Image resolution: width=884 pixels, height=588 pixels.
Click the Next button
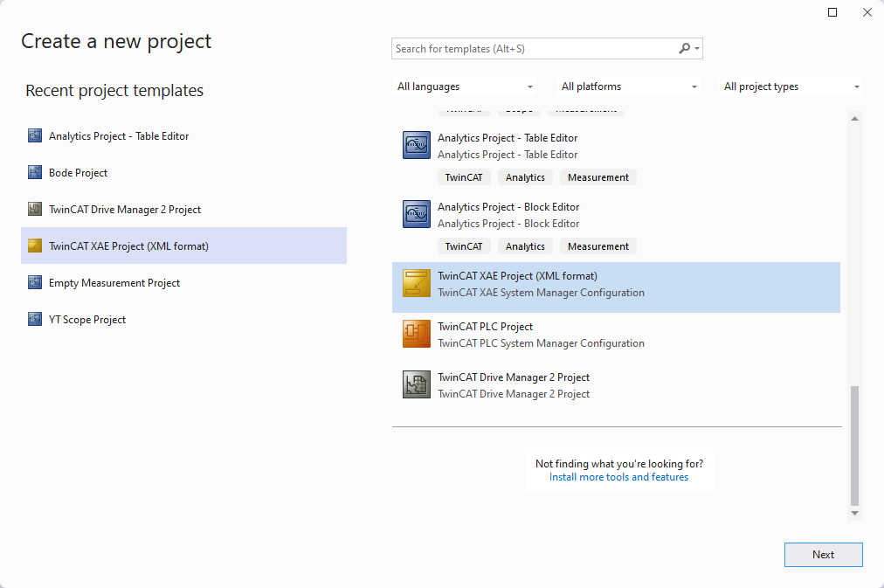823,555
